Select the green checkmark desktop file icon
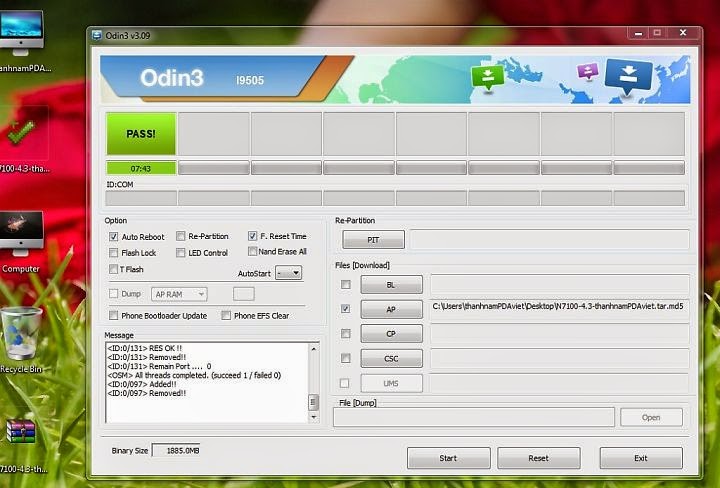The image size is (720, 488). (21, 132)
